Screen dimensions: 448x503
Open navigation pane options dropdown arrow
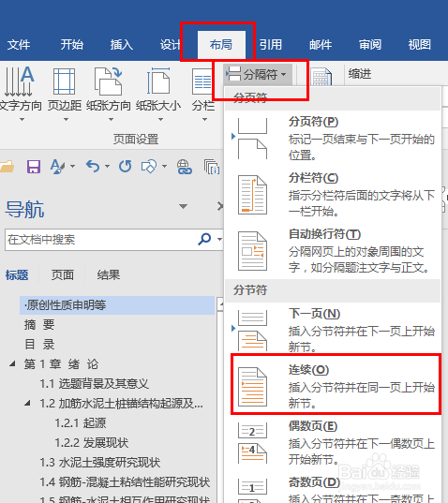[x=183, y=206]
